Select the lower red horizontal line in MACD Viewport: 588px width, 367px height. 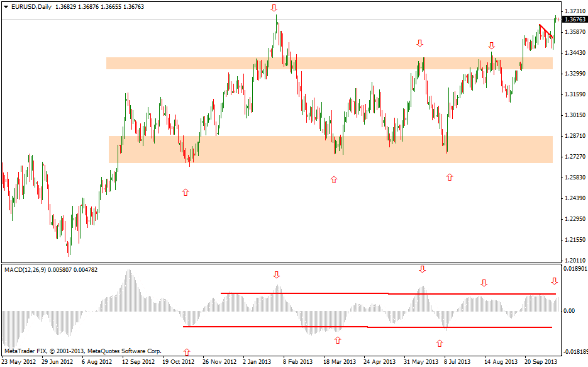click(x=283, y=327)
